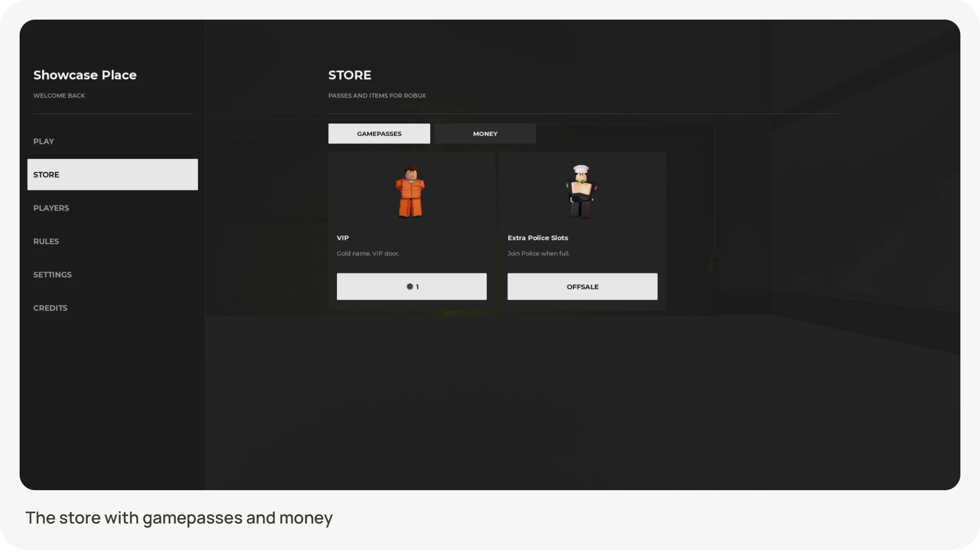Click the orange prisoner avatar thumbnail
This screenshot has width=980, height=550.
click(411, 191)
